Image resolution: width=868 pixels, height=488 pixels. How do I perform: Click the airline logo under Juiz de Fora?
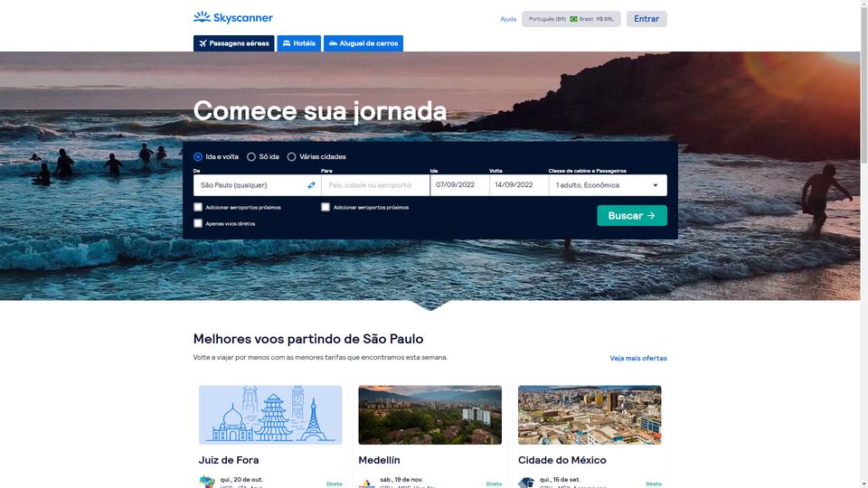(207, 482)
